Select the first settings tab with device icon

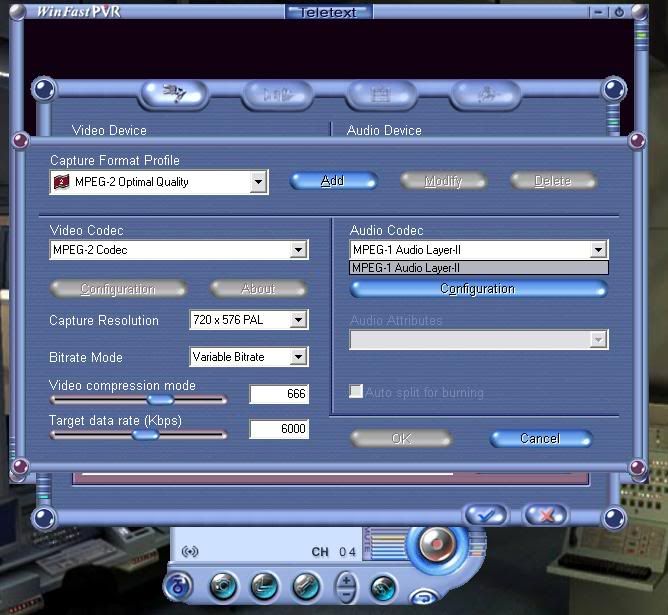(x=174, y=94)
